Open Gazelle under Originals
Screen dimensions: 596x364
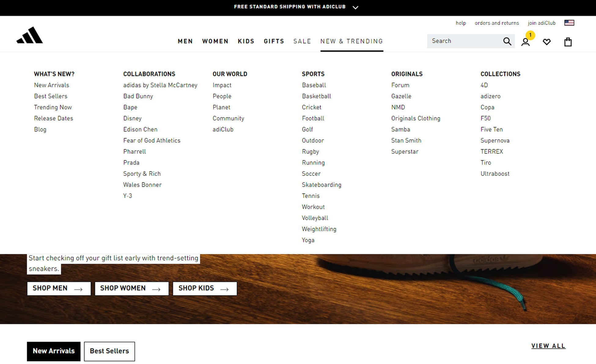(x=401, y=96)
